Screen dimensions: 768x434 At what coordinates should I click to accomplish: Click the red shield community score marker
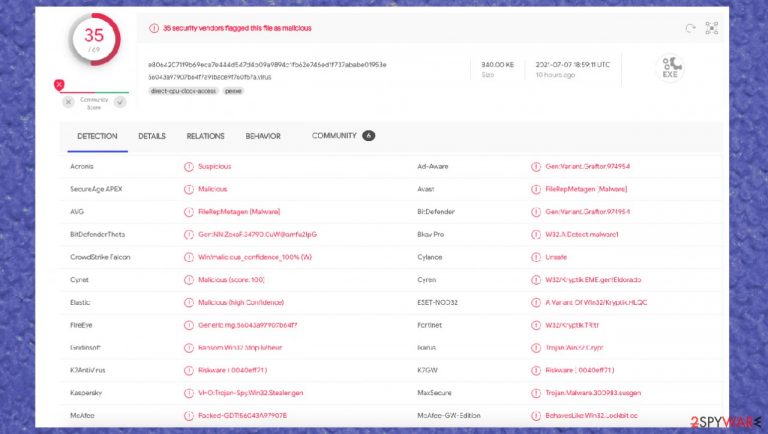(59, 85)
